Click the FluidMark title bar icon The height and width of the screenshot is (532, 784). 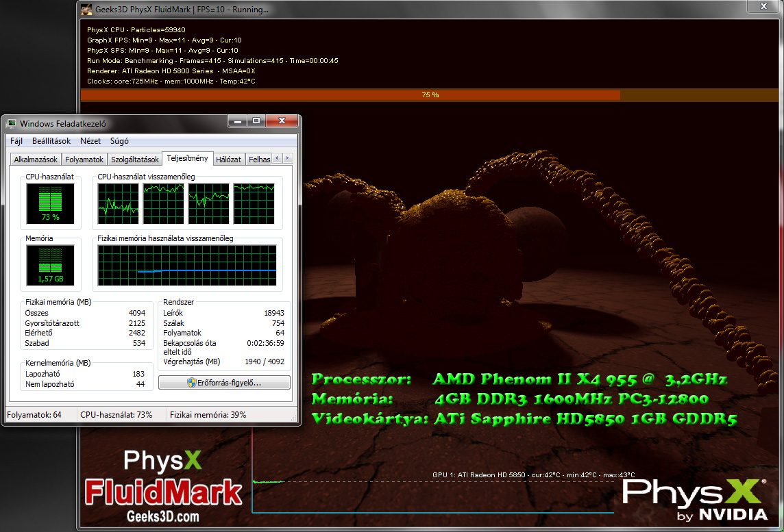point(86,9)
